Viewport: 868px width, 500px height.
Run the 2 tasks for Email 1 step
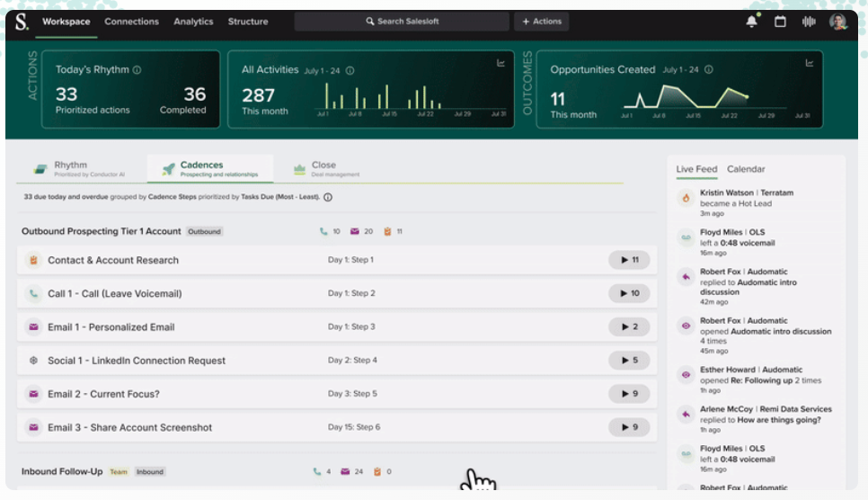coord(629,327)
